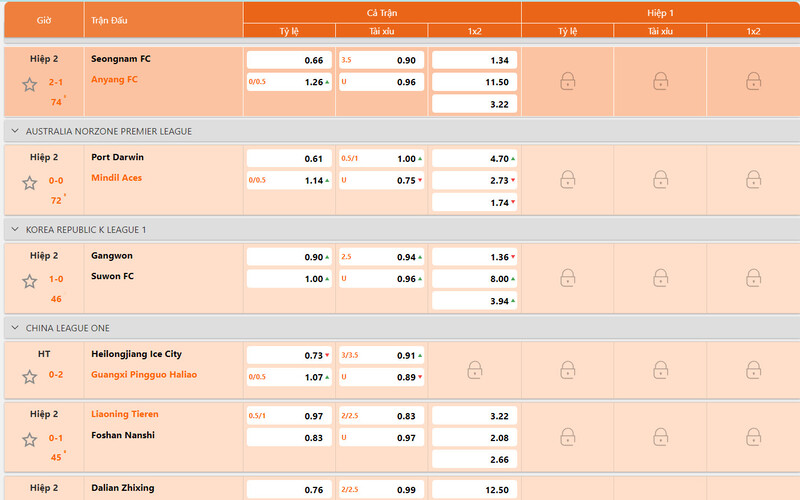The height and width of the screenshot is (500, 800).
Task: Pick Mindil Aces handicap odds 1.14
Action: 289,181
